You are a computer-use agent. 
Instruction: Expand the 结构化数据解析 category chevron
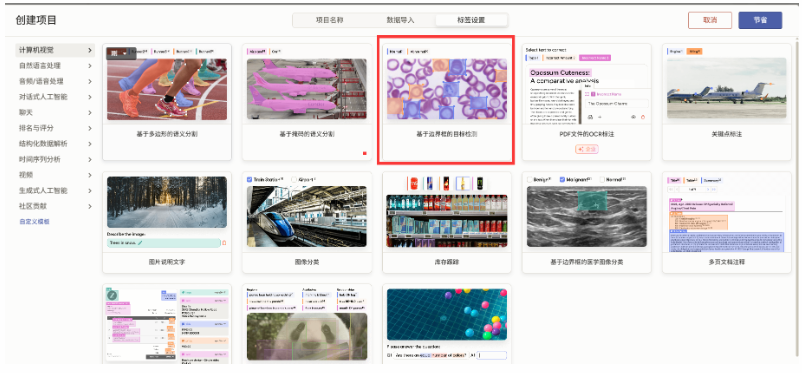pos(90,144)
